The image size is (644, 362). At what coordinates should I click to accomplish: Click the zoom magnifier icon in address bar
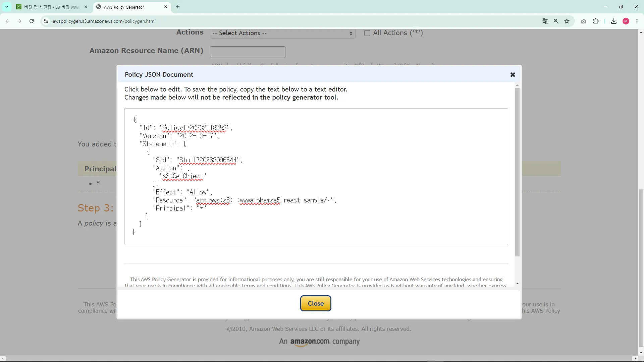click(x=556, y=21)
